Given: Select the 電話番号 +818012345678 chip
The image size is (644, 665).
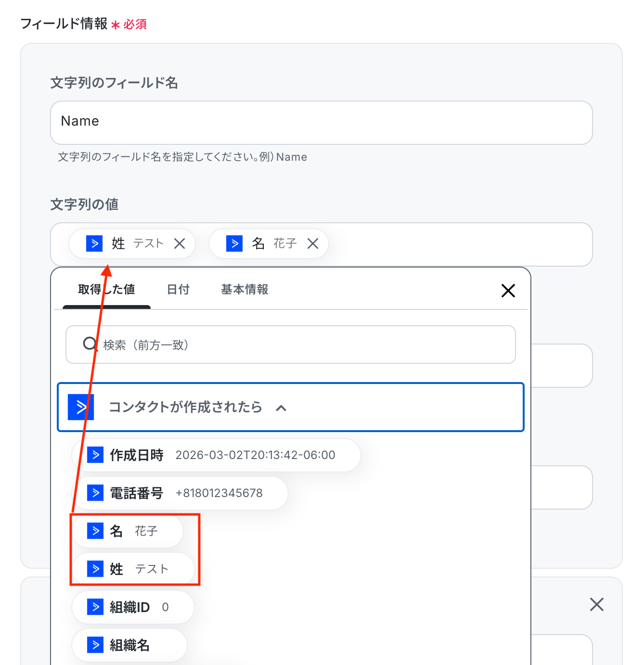Looking at the screenshot, I should (180, 493).
